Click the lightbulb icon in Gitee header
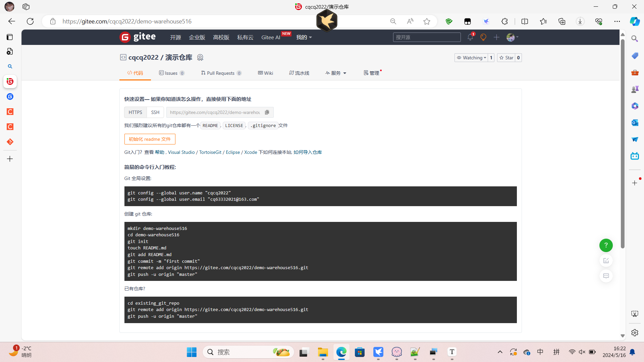Viewport: 644px width, 362px height. pyautogui.click(x=483, y=37)
